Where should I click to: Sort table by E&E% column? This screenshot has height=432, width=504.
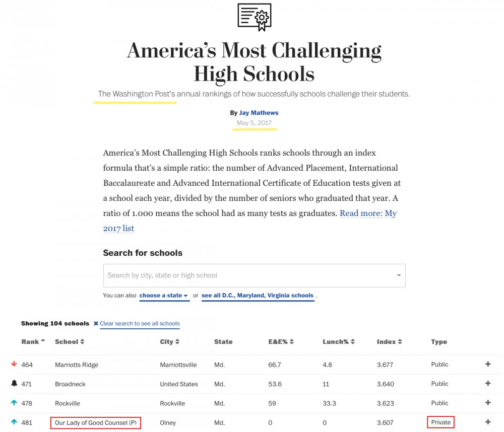(281, 341)
